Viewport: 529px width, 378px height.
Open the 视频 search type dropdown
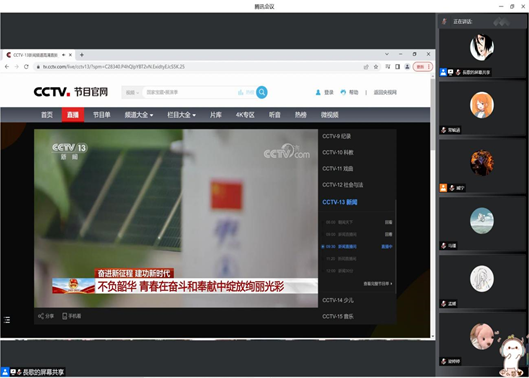point(132,92)
